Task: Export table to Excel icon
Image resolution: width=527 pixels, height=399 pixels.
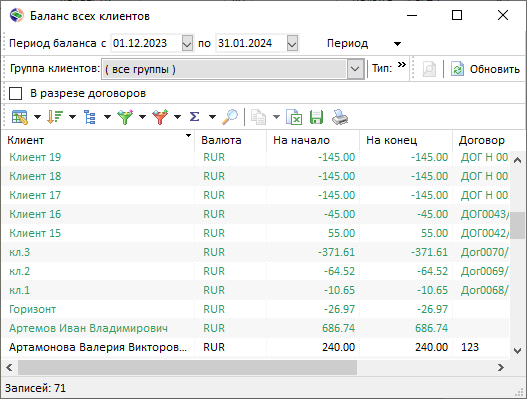Action: click(x=294, y=117)
